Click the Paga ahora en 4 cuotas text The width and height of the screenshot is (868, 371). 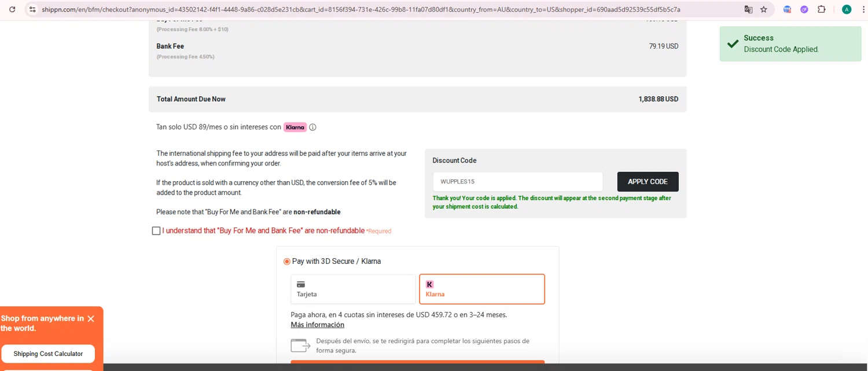click(399, 315)
